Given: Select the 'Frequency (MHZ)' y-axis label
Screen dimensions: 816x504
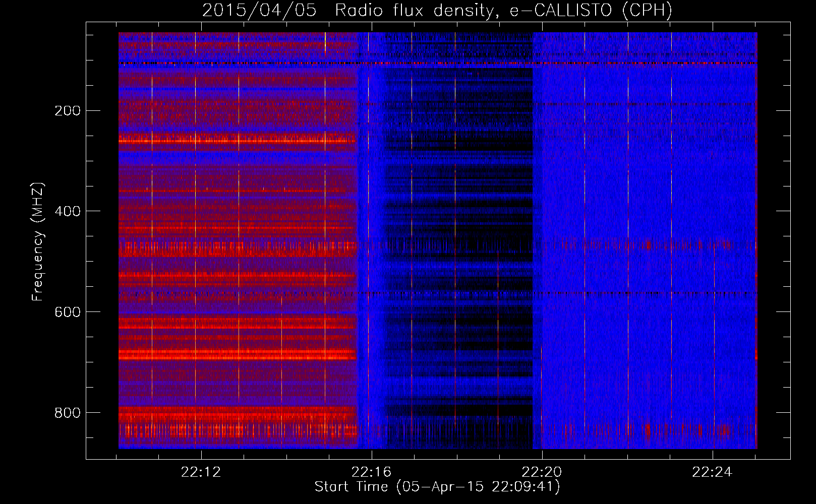Looking at the screenshot, I should pos(38,241).
